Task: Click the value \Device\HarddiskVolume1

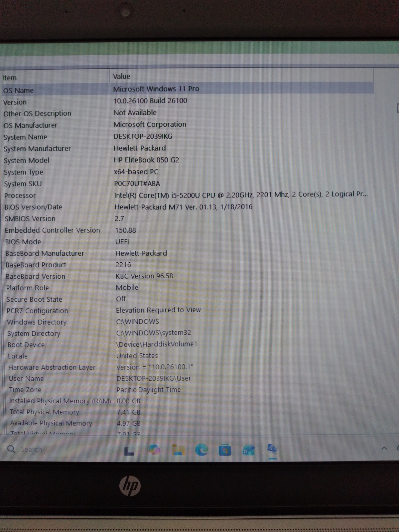Action: pos(157,344)
